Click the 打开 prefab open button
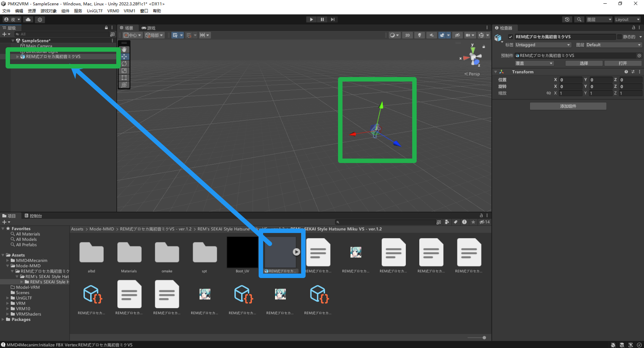The image size is (644, 348). pos(623,63)
